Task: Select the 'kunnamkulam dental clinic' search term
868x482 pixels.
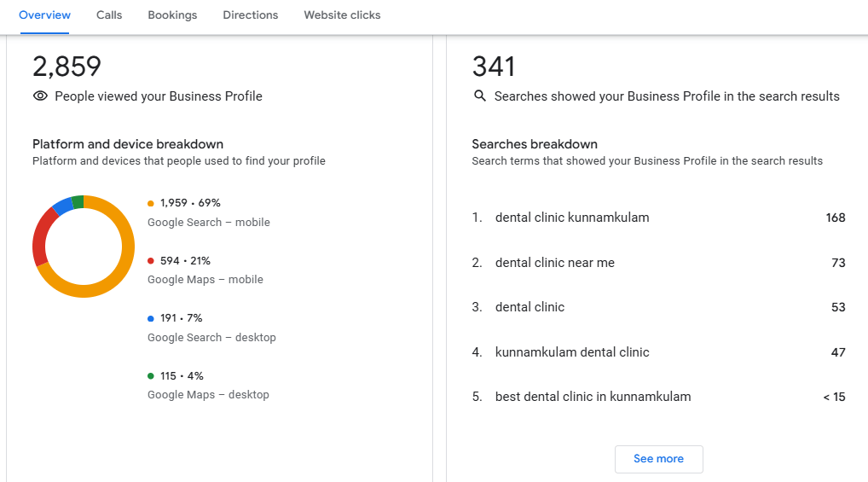Action: tap(571, 352)
